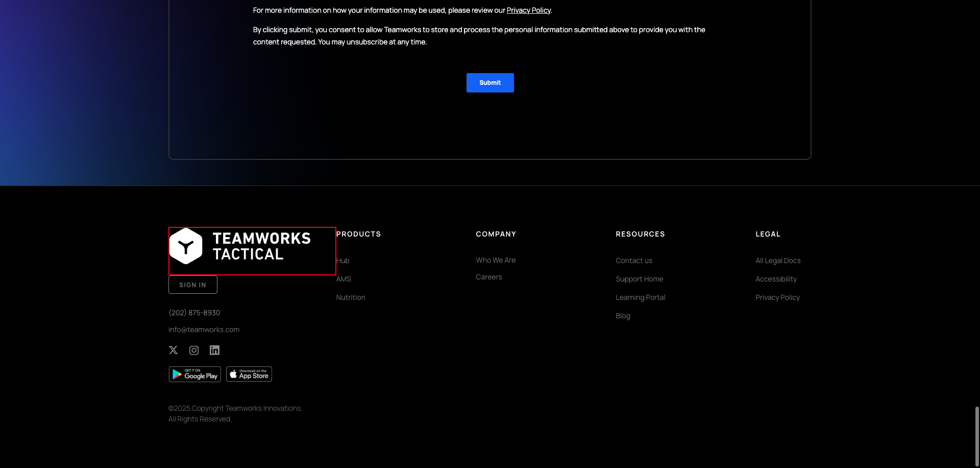Open the LinkedIn social icon
The width and height of the screenshot is (980, 468).
pos(214,350)
